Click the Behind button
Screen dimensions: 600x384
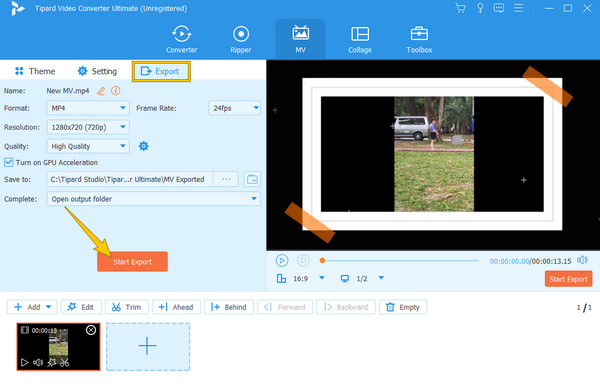[229, 307]
